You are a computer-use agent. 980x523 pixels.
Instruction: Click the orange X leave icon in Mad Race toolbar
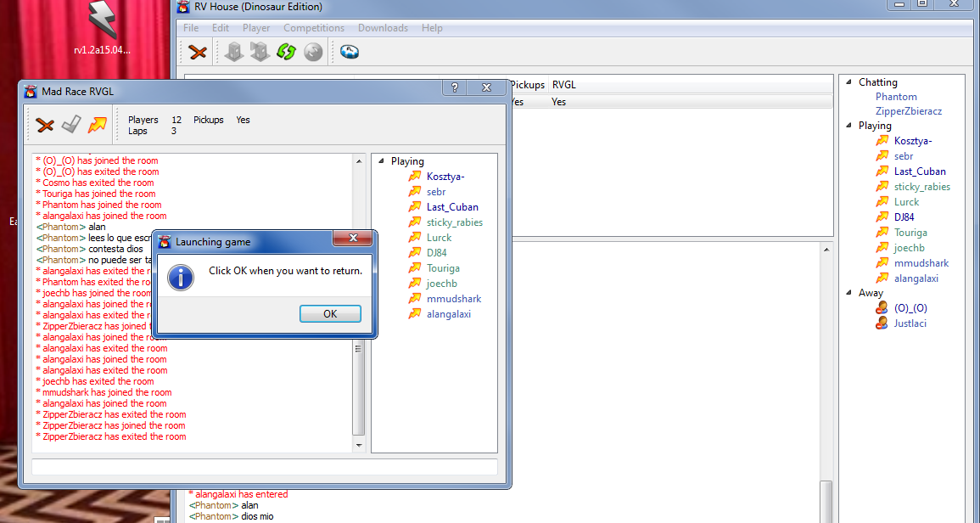click(45, 125)
